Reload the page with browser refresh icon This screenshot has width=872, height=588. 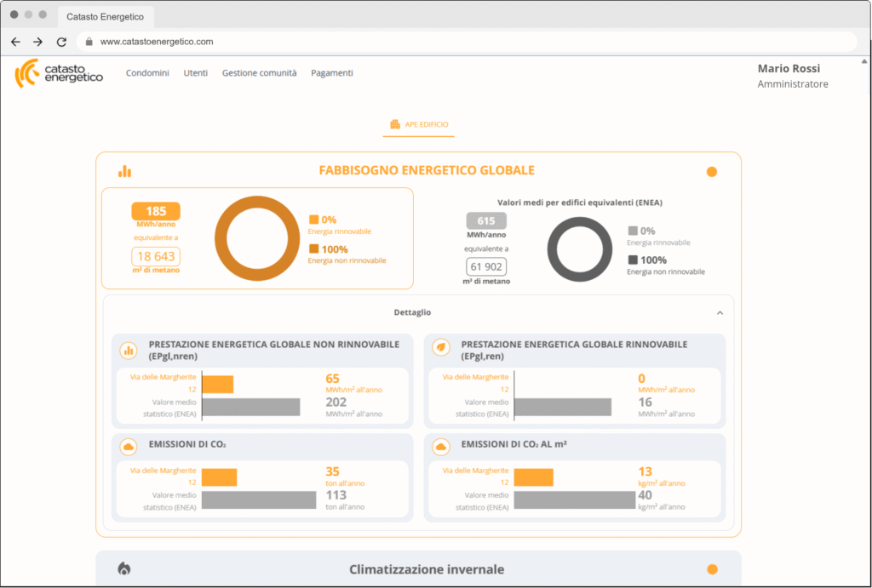(x=61, y=42)
